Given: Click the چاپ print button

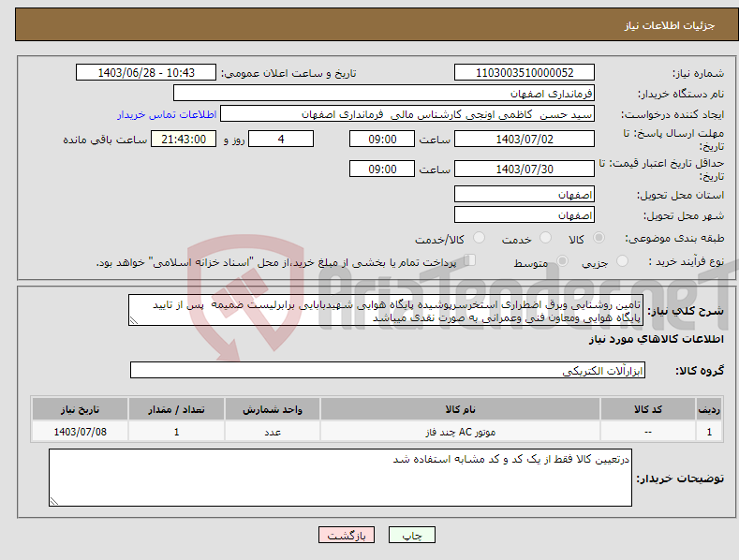Looking at the screenshot, I should (412, 535).
